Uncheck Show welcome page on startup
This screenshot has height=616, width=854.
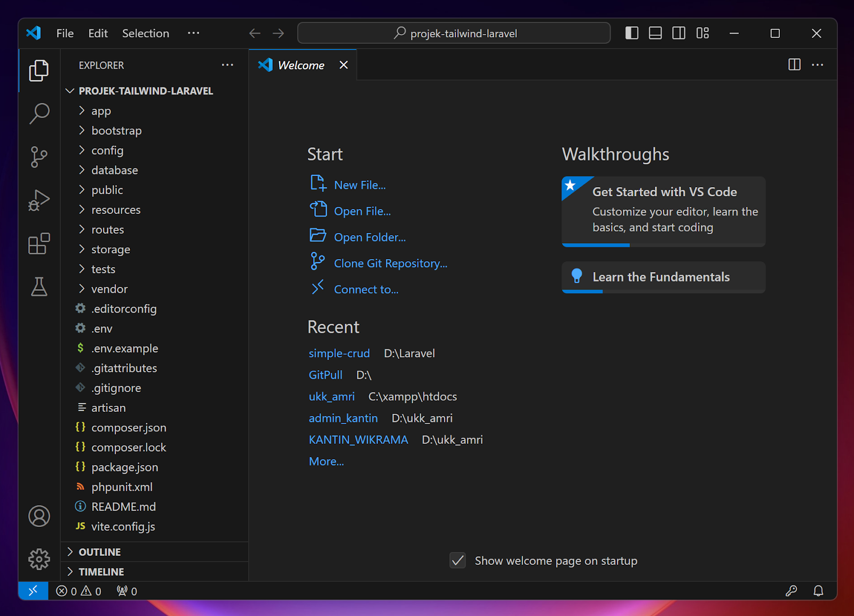tap(457, 561)
